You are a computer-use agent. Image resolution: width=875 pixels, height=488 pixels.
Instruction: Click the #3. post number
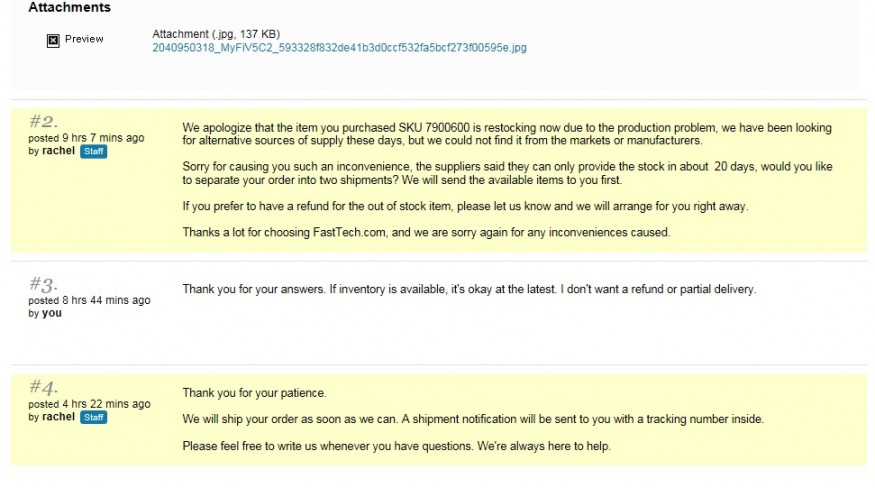(44, 284)
